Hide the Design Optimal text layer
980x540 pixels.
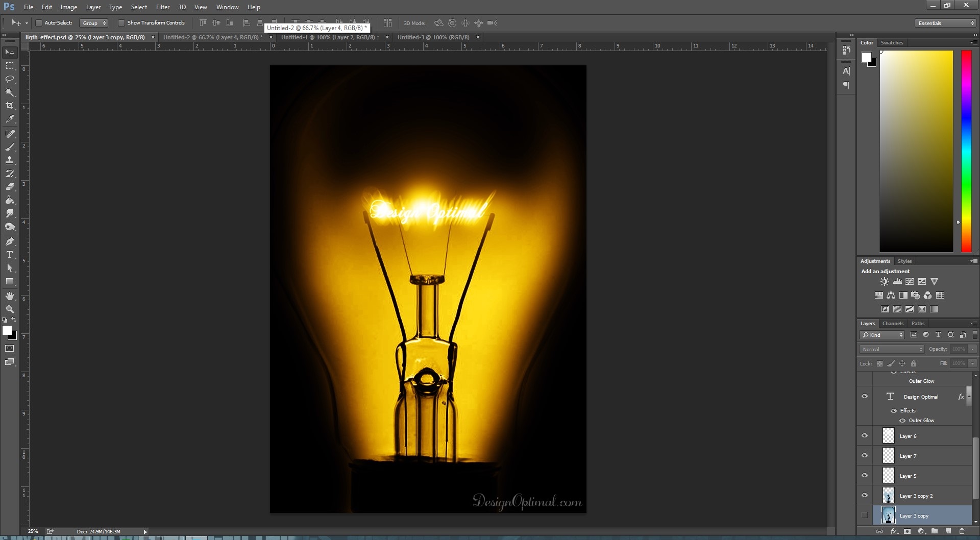(x=865, y=396)
